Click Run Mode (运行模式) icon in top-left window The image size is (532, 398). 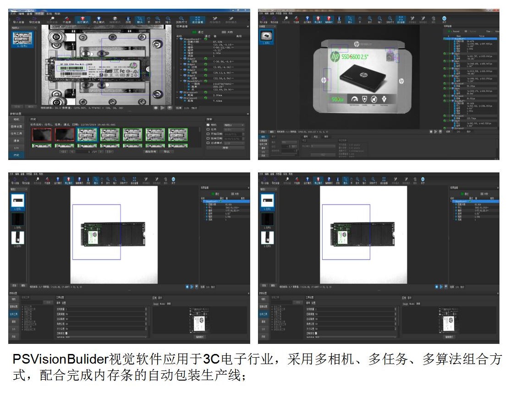pyautogui.click(x=83, y=20)
